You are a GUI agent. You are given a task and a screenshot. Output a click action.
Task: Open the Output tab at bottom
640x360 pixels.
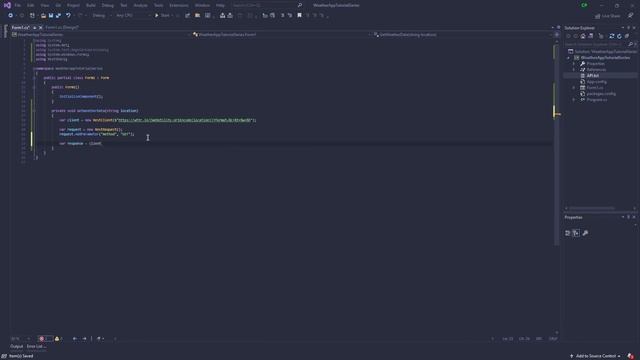[x=17, y=347]
